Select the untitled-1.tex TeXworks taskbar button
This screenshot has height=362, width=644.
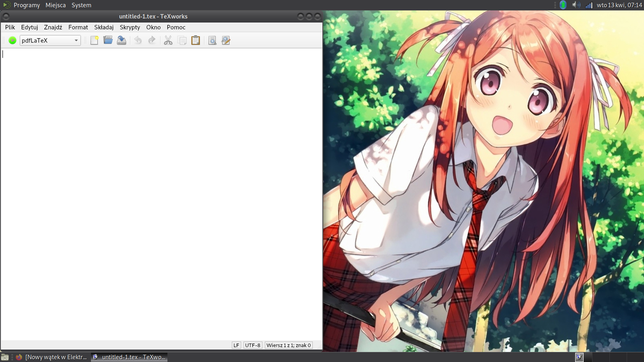(x=129, y=357)
